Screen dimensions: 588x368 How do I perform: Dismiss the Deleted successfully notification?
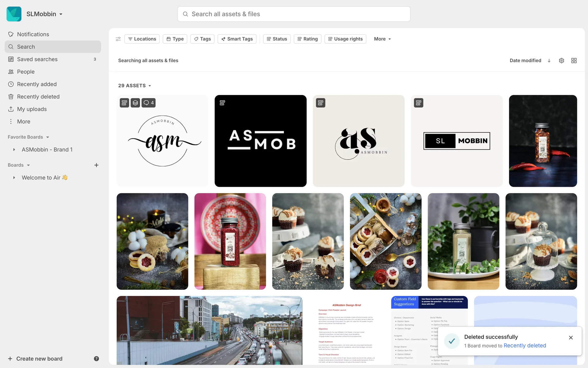pyautogui.click(x=571, y=338)
